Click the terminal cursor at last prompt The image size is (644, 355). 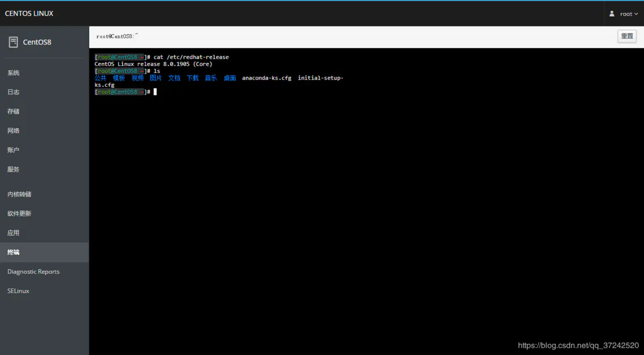155,92
